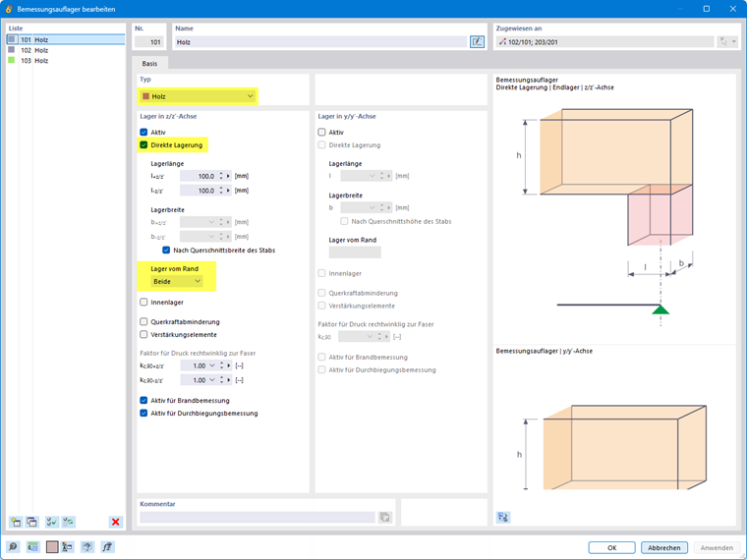Select list entry 103 Holz
This screenshot has height=560, width=747.
66,61
